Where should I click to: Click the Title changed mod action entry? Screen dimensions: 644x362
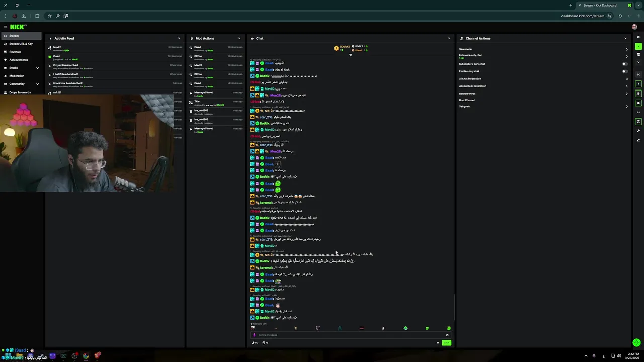point(216,103)
